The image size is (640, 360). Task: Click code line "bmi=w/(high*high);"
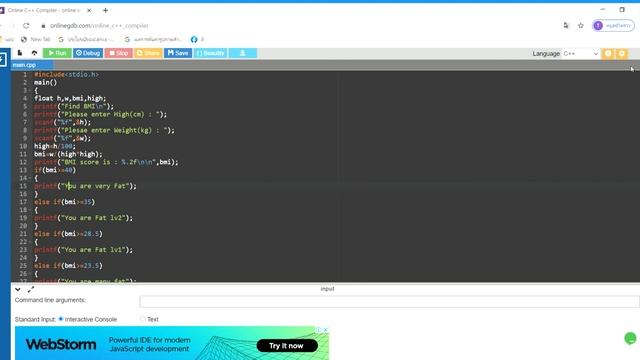(x=68, y=154)
